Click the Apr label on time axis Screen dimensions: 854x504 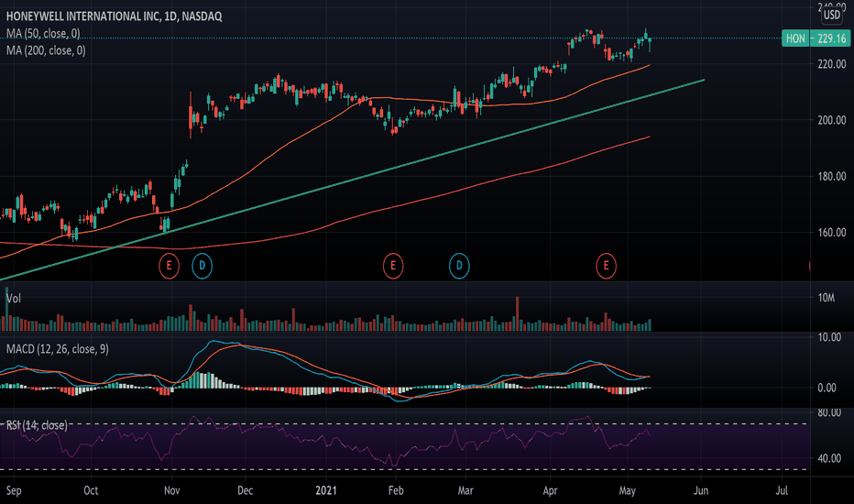pyautogui.click(x=550, y=490)
